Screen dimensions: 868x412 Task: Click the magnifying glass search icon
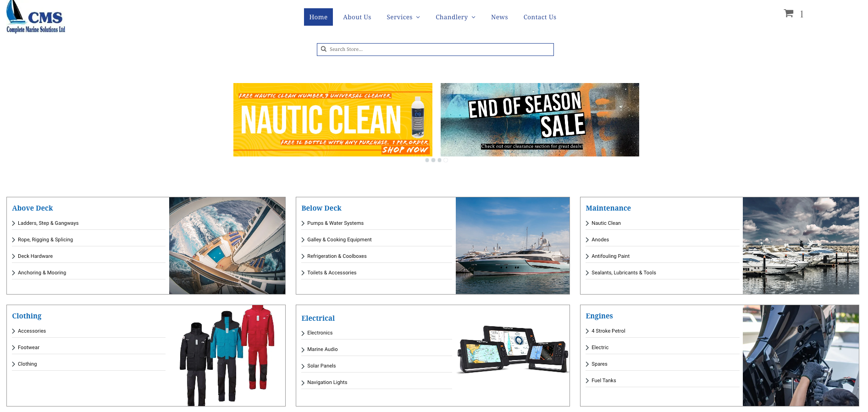[324, 49]
